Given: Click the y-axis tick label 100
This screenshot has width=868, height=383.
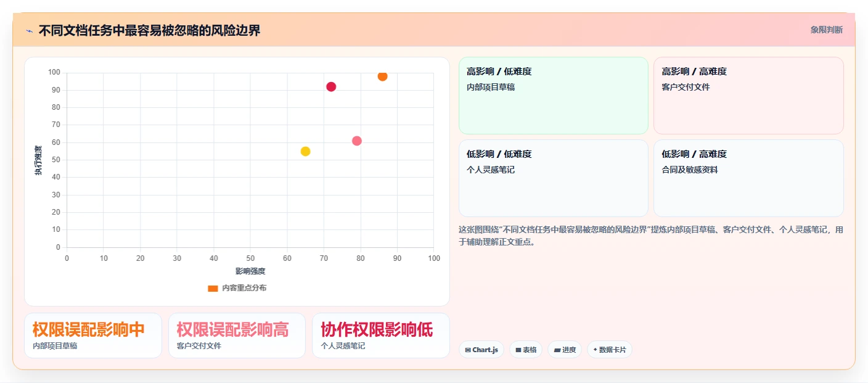Looking at the screenshot, I should click(x=54, y=73).
